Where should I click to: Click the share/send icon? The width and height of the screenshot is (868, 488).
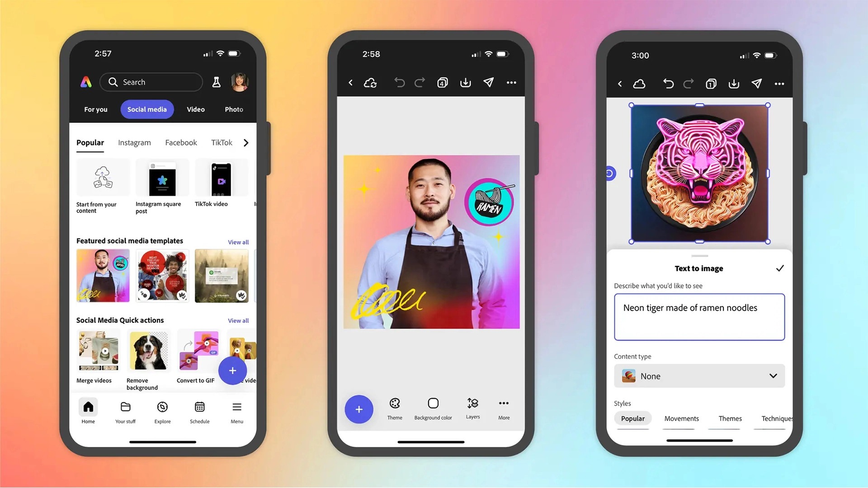coord(488,83)
